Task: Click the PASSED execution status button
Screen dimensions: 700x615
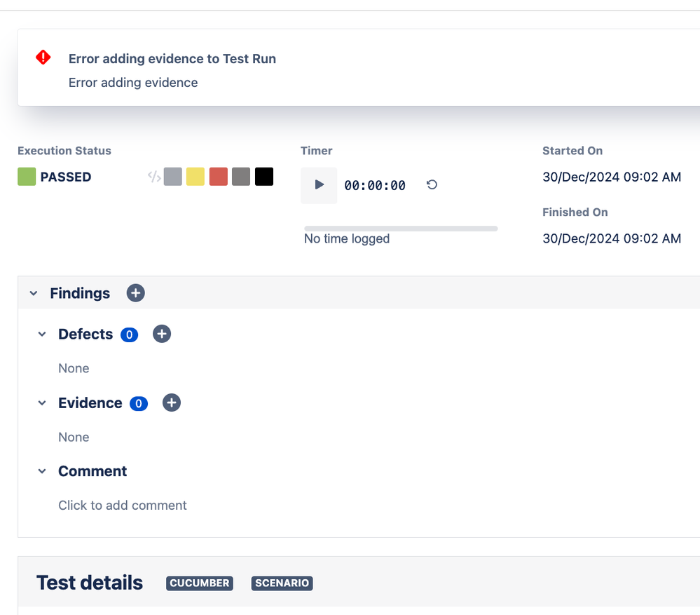Action: tap(54, 177)
